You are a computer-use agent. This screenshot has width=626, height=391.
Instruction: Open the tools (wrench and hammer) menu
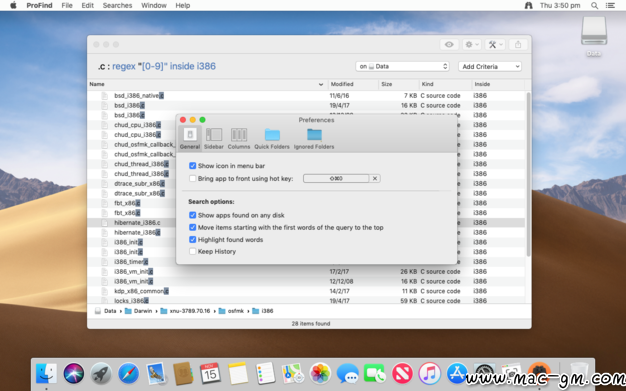[495, 44]
